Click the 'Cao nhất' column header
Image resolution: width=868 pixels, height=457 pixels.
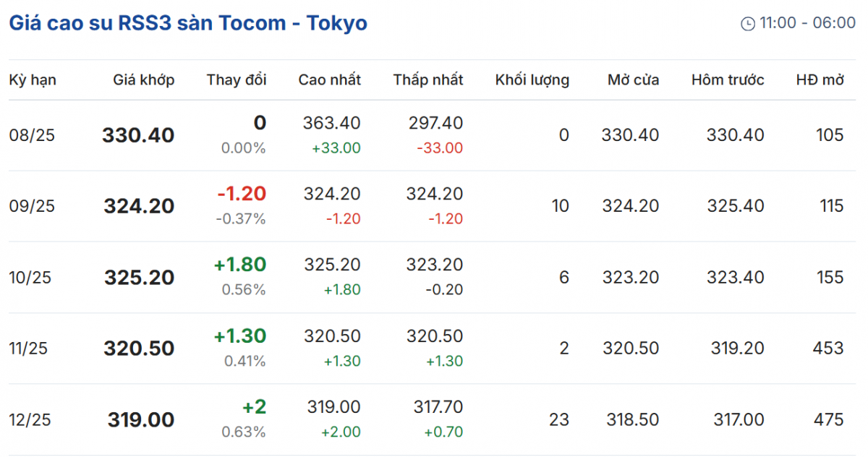tap(329, 80)
